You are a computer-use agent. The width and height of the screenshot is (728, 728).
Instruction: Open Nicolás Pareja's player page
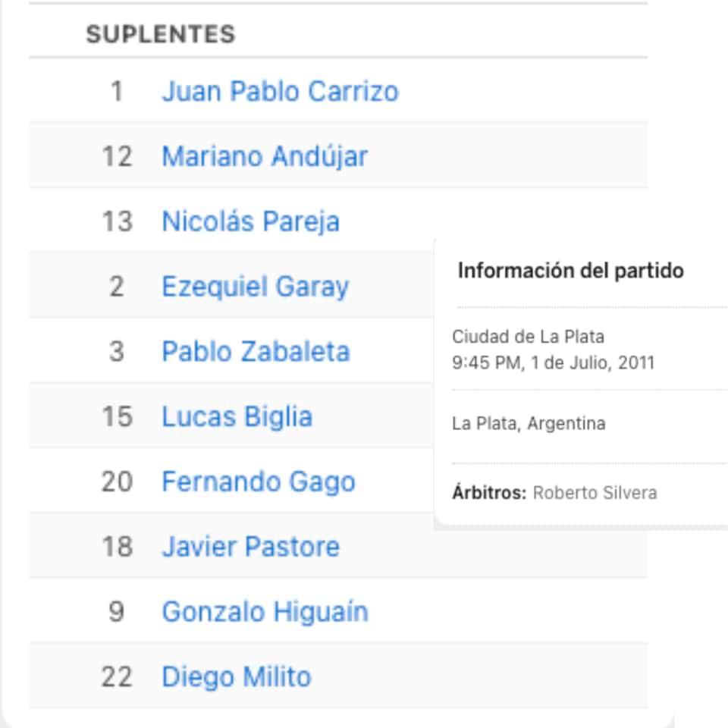tap(251, 221)
